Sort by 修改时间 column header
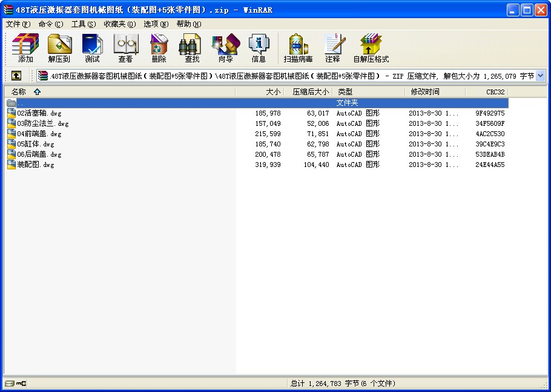The width and height of the screenshot is (551, 392). 435,92
